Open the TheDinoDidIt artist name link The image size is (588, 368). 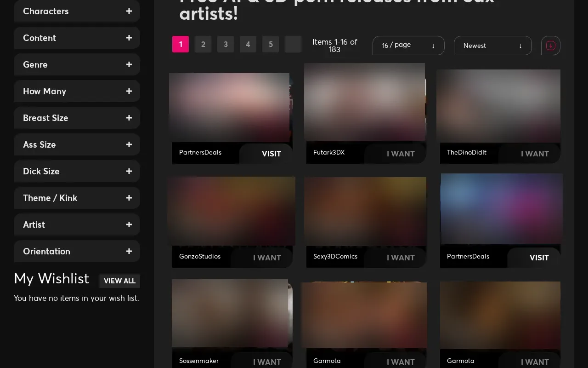pos(467,152)
